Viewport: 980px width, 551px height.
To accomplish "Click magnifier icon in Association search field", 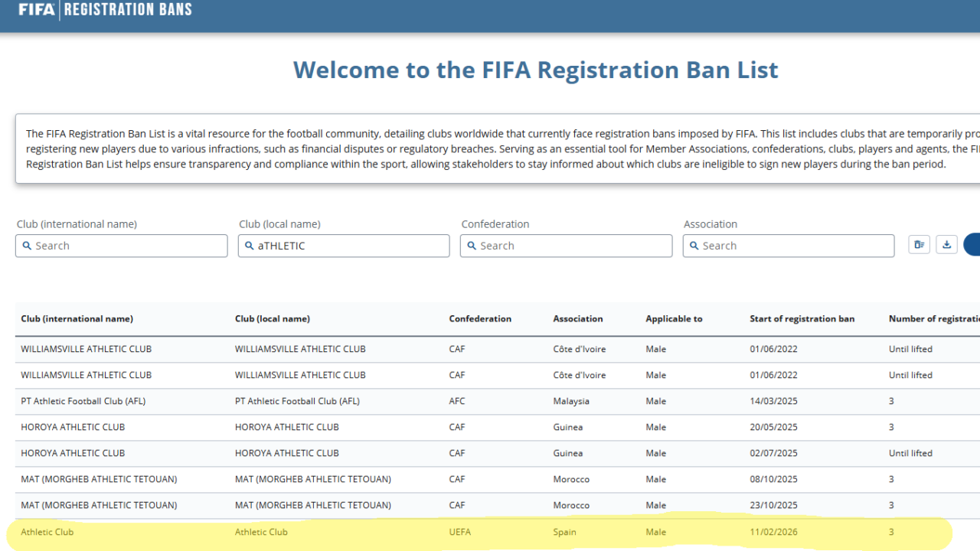I will click(694, 246).
